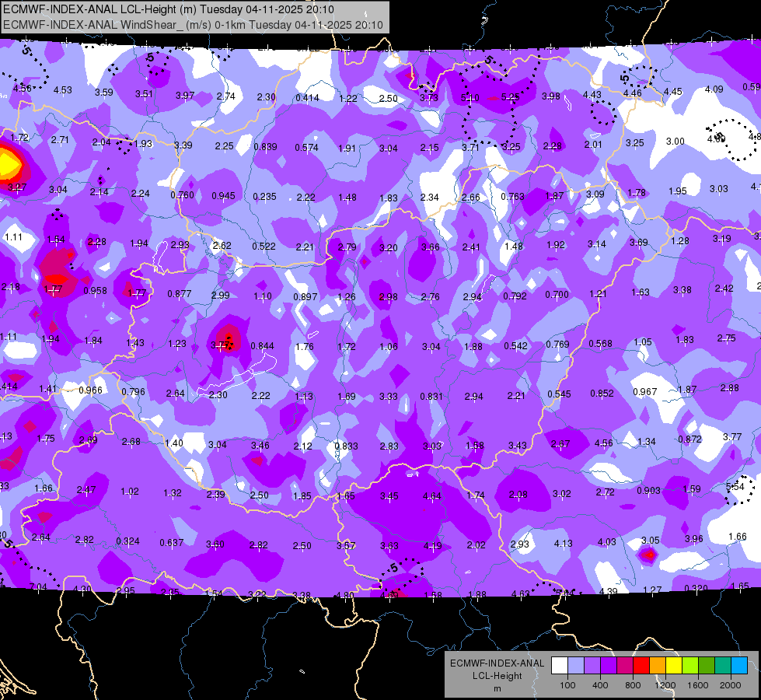
Task: Click ECMWF-INDEX-ANAL label inside the legend
Action: (x=497, y=663)
